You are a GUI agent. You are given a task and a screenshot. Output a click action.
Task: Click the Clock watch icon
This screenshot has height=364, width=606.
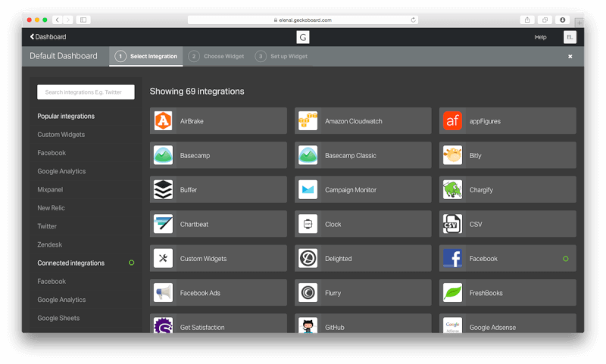click(x=308, y=224)
